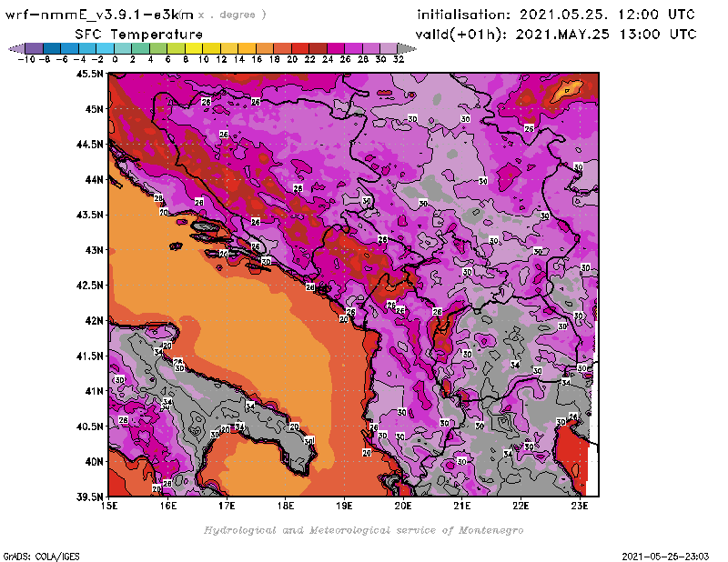Select the initialisation date and time text
The image size is (728, 562).
pyautogui.click(x=556, y=15)
